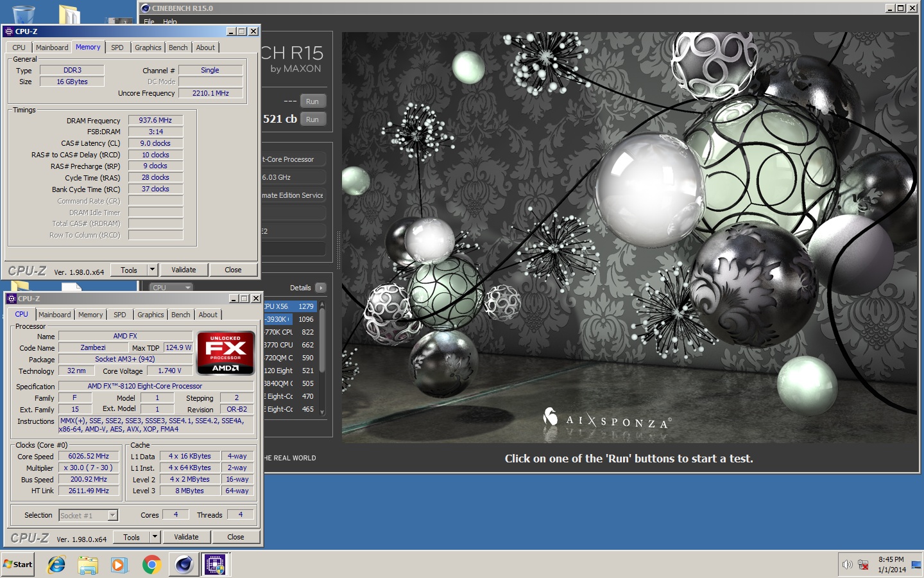Click the Uncore Frequency value 2210.1 MHz

210,93
